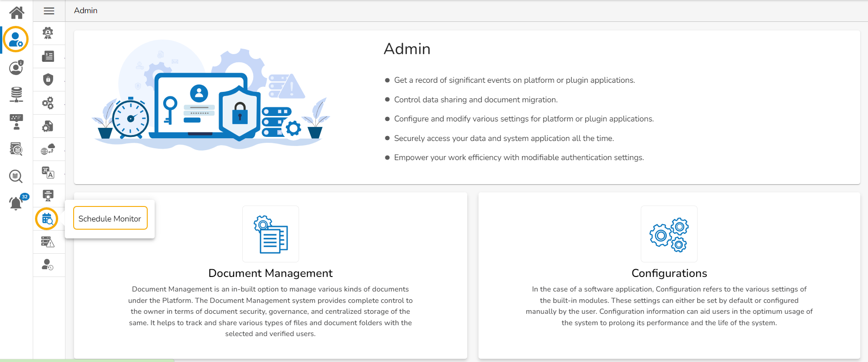Click the Admin banner illustration
The image size is (868, 362).
pos(210,95)
